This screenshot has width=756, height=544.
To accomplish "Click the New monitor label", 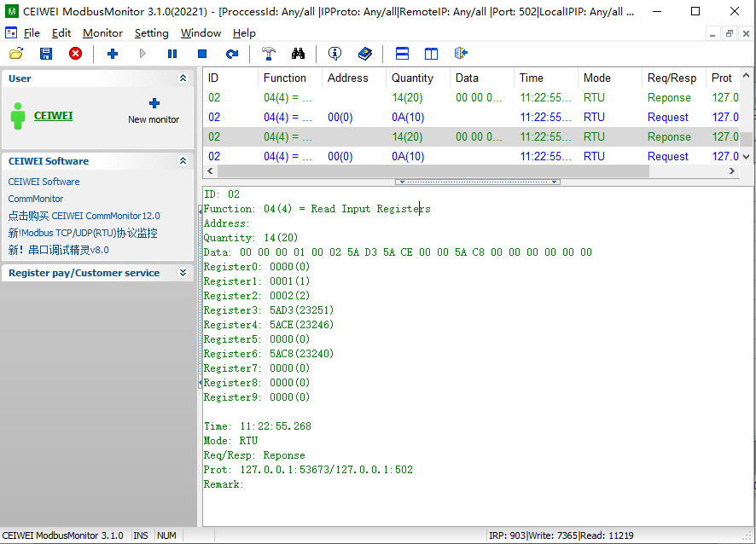I will [154, 119].
